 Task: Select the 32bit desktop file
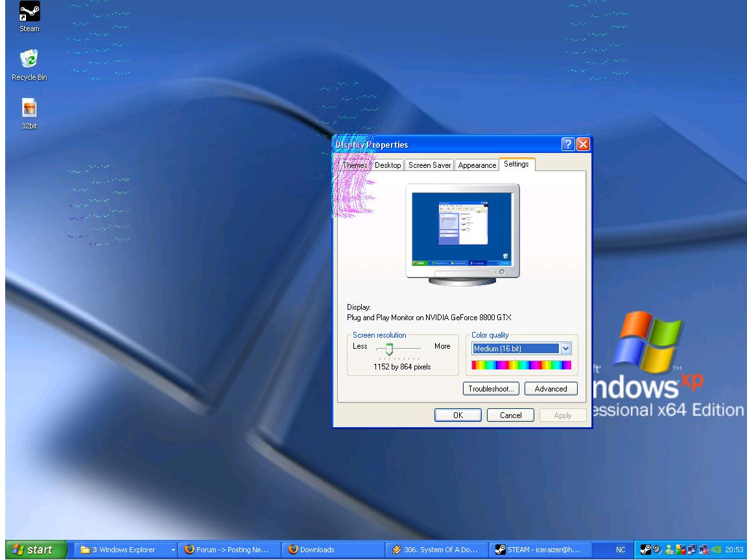point(30,113)
